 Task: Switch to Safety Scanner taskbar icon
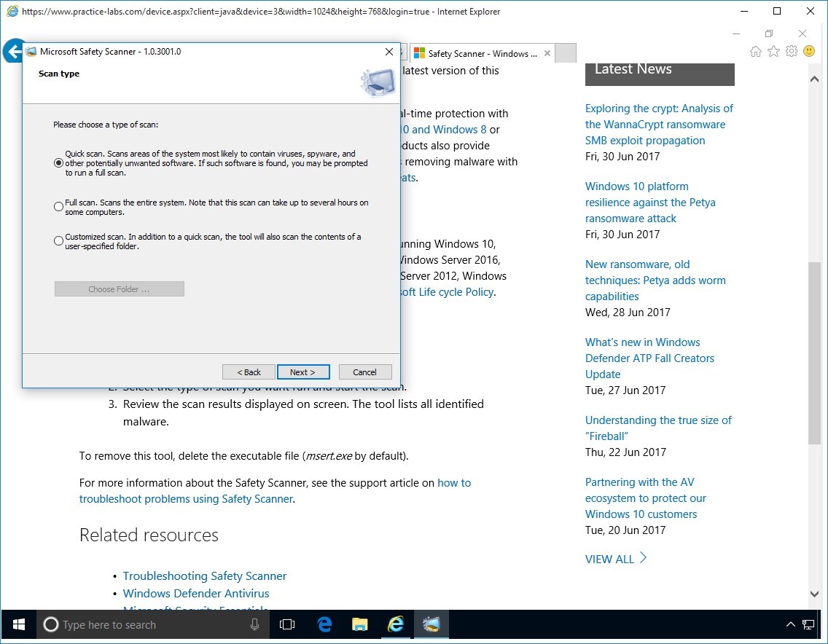pyautogui.click(x=431, y=625)
